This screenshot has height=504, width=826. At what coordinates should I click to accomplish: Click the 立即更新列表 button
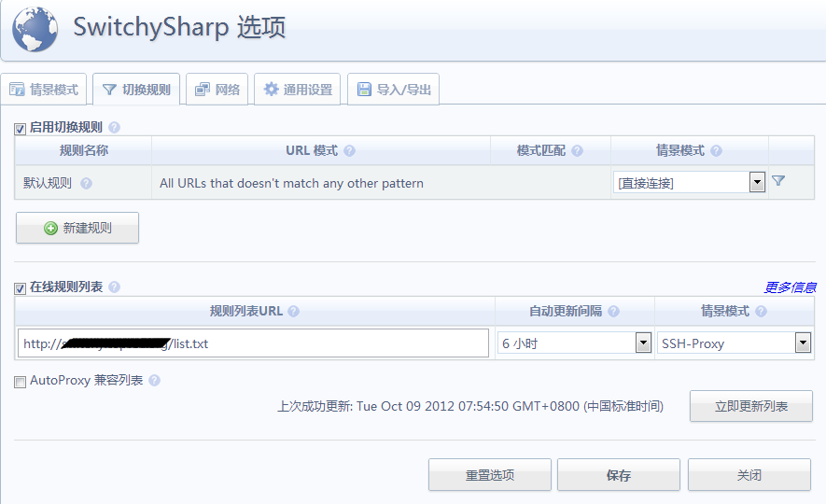[751, 406]
